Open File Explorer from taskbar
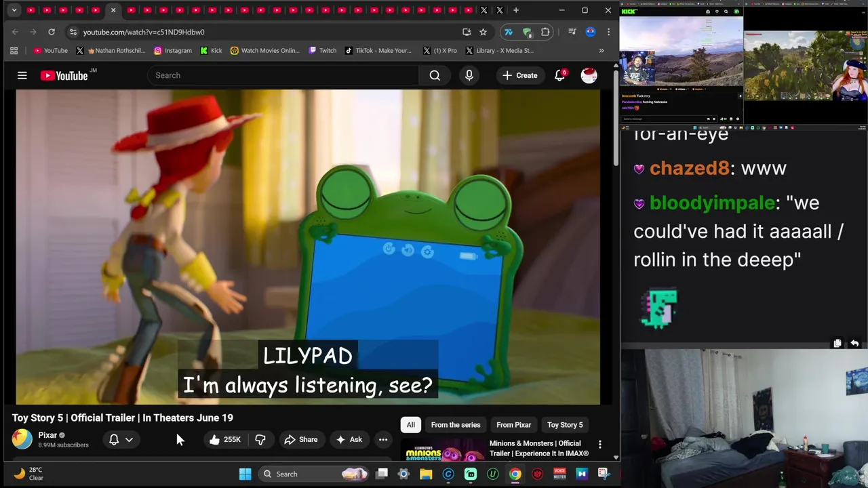The width and height of the screenshot is (868, 488). coord(426,474)
